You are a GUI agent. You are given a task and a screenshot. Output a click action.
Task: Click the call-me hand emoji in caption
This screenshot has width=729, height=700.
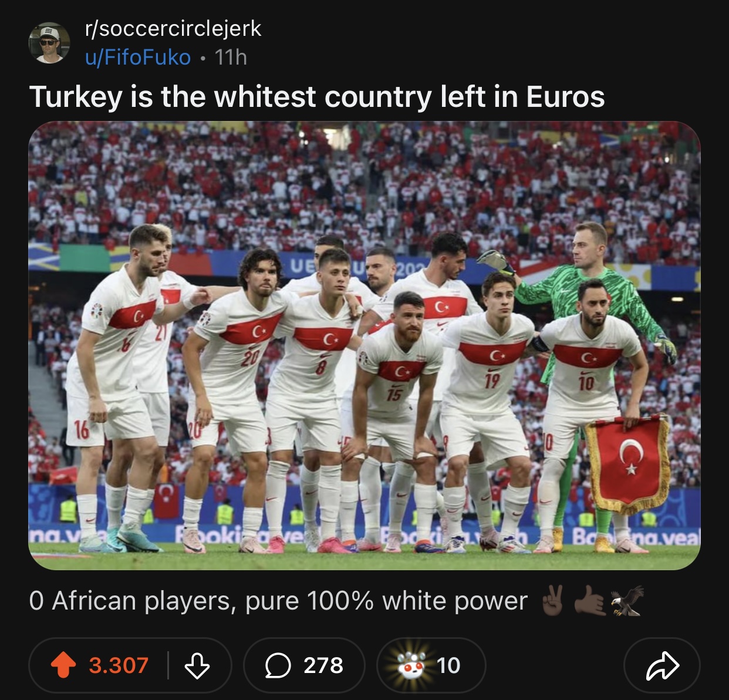point(589,601)
